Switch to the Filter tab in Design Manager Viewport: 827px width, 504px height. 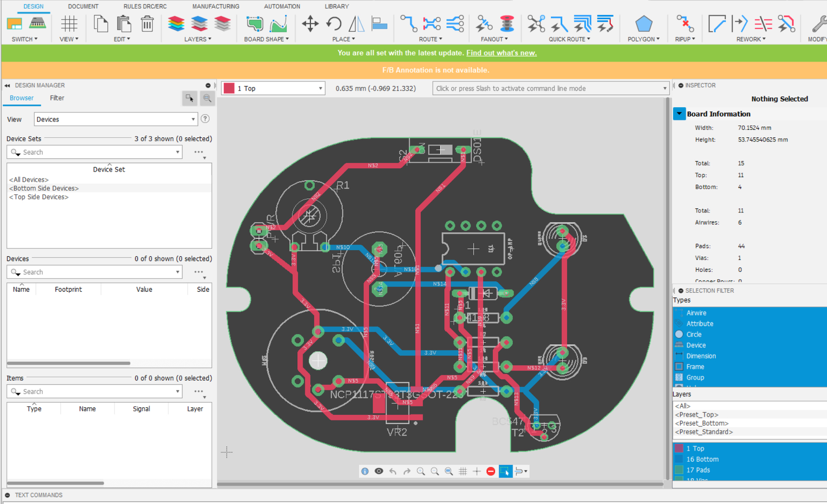pyautogui.click(x=57, y=98)
